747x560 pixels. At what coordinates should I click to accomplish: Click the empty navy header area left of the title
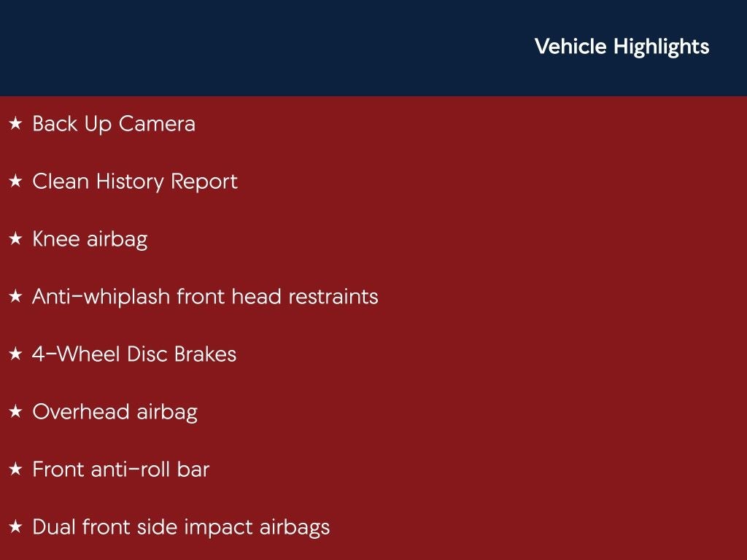[x=255, y=47]
